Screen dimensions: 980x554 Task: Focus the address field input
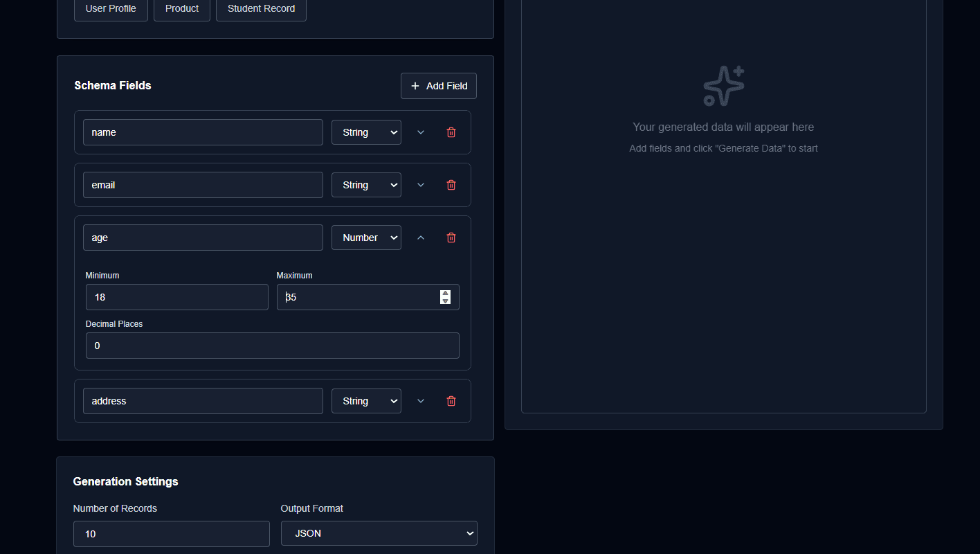[x=203, y=401]
